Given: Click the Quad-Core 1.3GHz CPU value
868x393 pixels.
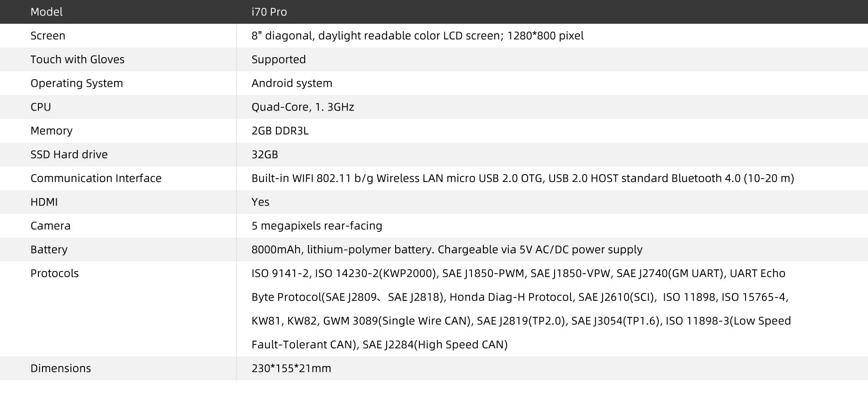Looking at the screenshot, I should tap(303, 107).
